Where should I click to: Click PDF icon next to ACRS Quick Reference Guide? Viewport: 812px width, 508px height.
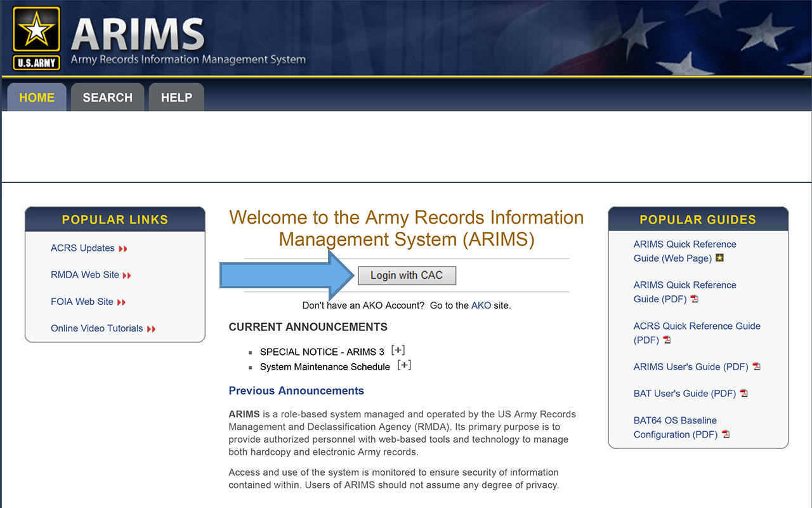(x=667, y=340)
